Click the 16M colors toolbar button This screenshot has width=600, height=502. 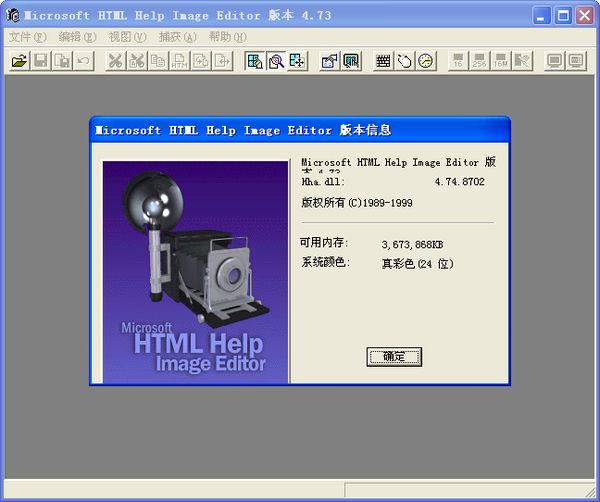point(501,61)
